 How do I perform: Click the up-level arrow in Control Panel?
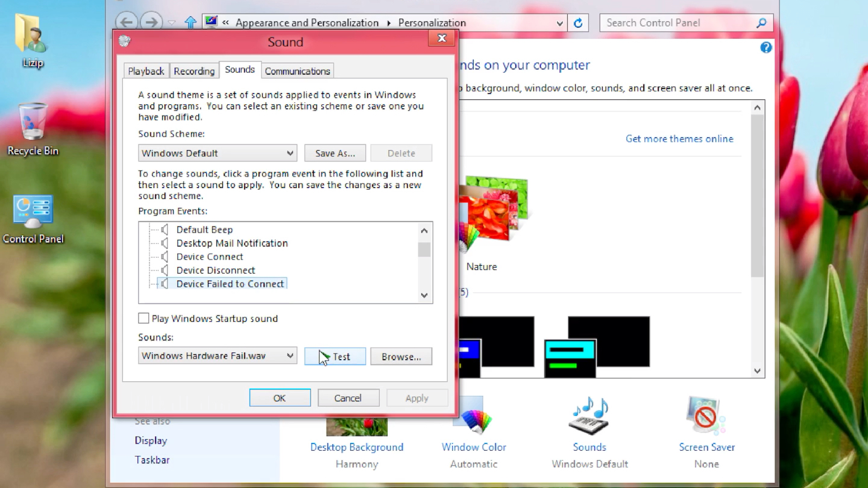(190, 22)
